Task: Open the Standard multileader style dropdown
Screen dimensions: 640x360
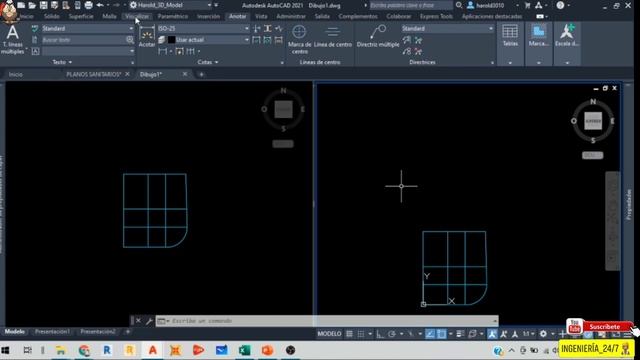Action: coord(447,29)
